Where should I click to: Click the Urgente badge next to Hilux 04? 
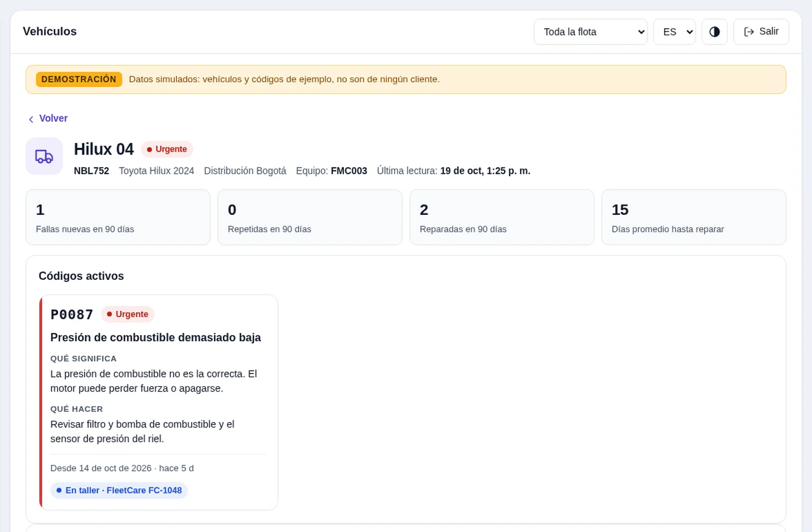click(167, 150)
